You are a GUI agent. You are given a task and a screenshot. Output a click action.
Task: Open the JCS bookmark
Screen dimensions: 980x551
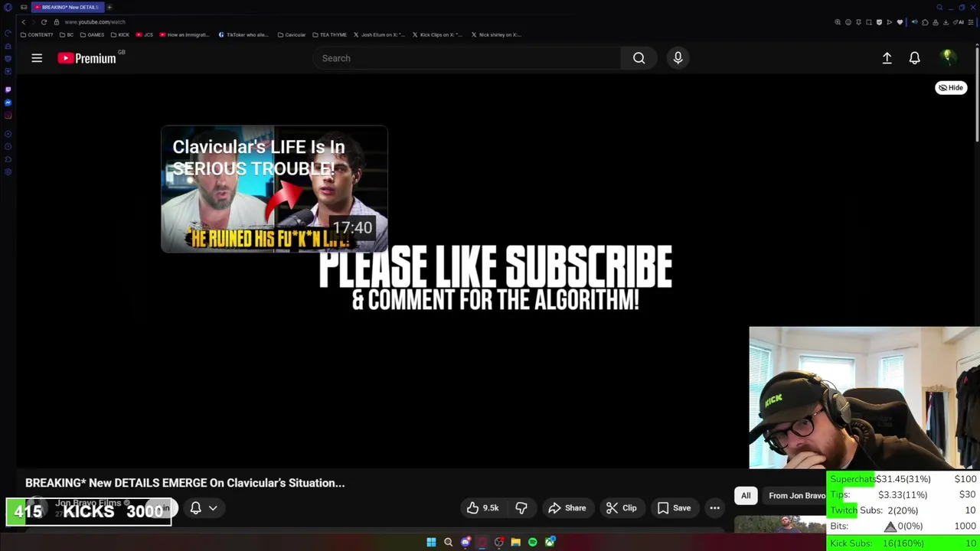click(x=145, y=34)
